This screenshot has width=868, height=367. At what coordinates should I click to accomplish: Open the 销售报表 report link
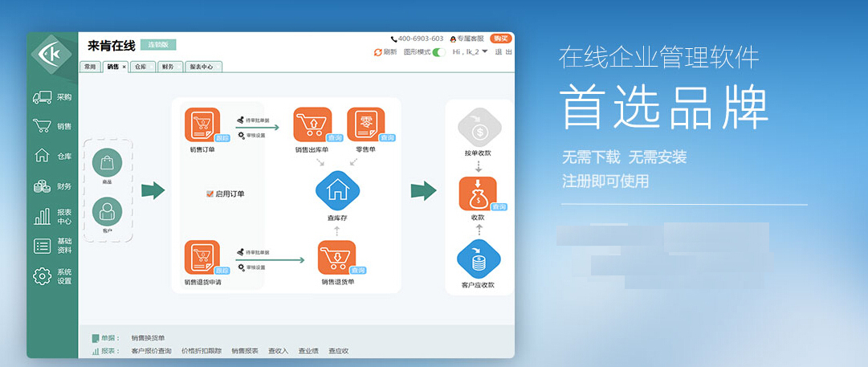click(x=245, y=351)
